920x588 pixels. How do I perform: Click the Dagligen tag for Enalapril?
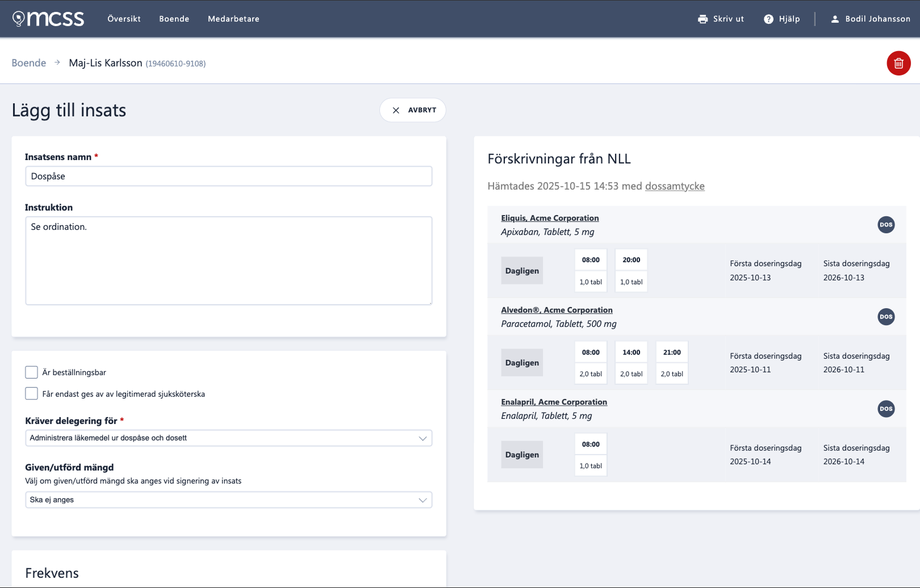point(522,455)
